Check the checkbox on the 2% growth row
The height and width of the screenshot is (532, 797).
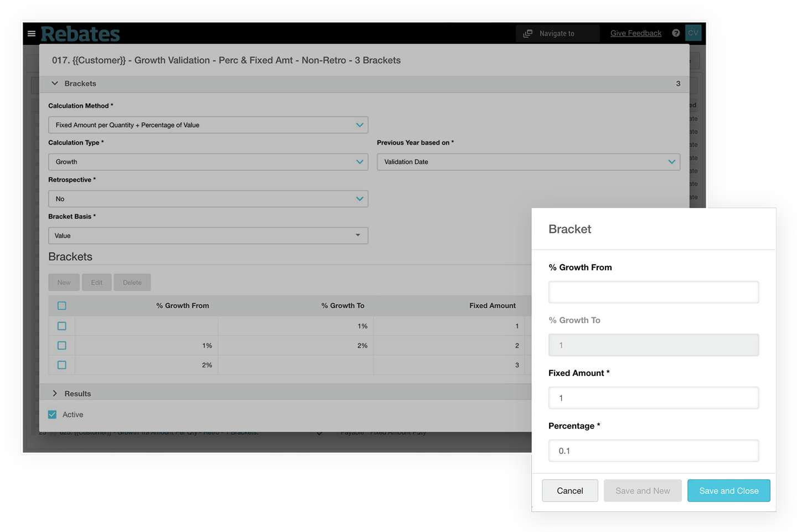click(61, 365)
